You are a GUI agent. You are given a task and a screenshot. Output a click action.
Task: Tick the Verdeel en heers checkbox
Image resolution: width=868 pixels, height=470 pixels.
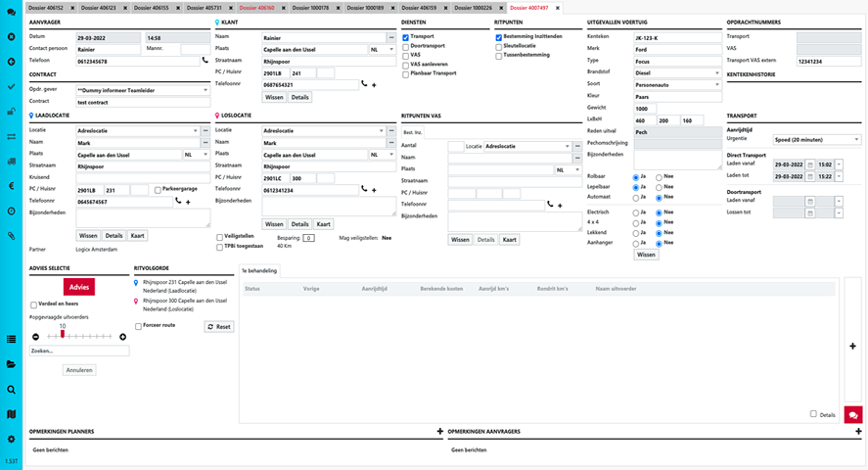coord(34,305)
